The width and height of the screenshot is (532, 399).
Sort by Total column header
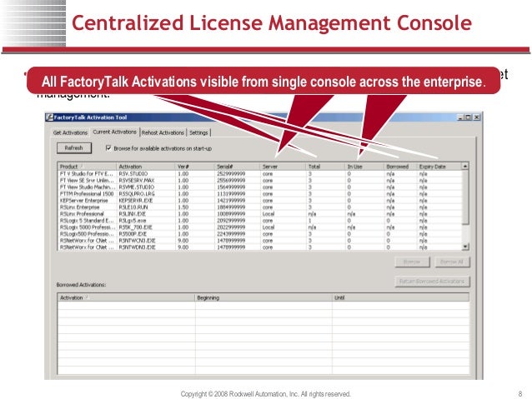[325, 167]
